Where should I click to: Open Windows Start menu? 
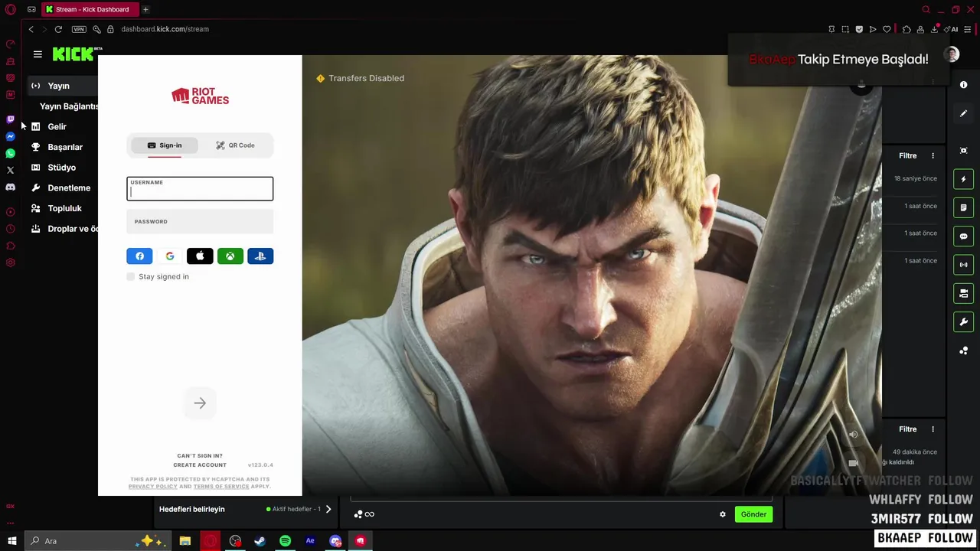coord(12,541)
